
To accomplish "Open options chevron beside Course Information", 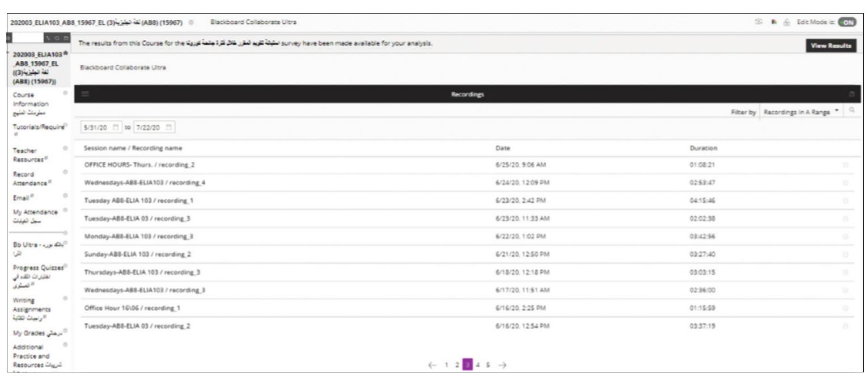I will (x=66, y=93).
